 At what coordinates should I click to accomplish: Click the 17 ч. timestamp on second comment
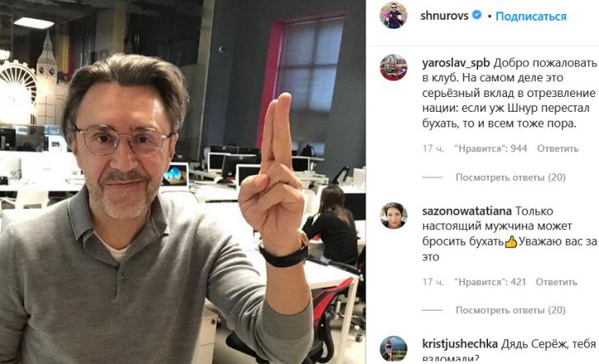[x=433, y=282]
